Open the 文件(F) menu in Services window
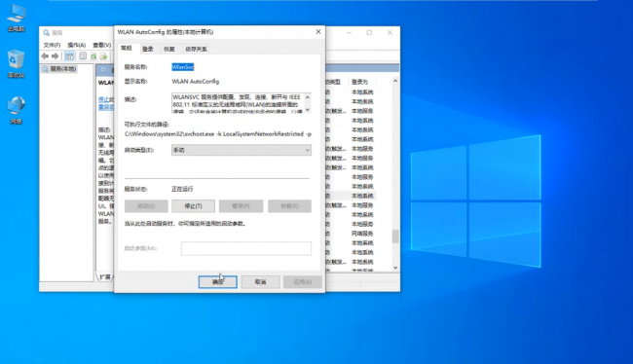The image size is (633, 364). pos(52,45)
